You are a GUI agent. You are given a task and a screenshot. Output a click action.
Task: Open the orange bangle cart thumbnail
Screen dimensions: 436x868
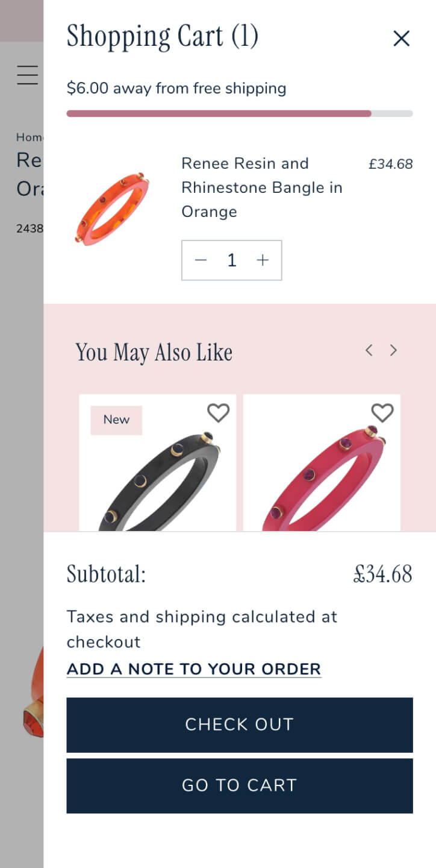click(x=113, y=209)
